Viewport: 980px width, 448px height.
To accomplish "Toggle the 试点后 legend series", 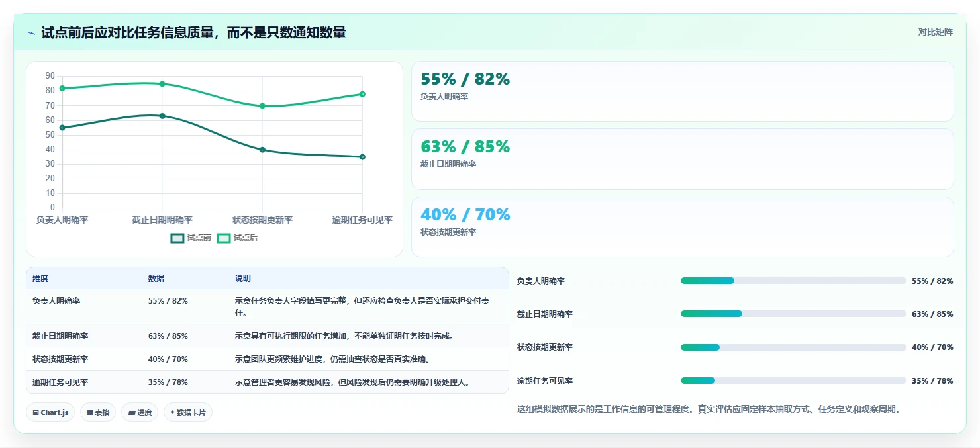I will pyautogui.click(x=237, y=238).
